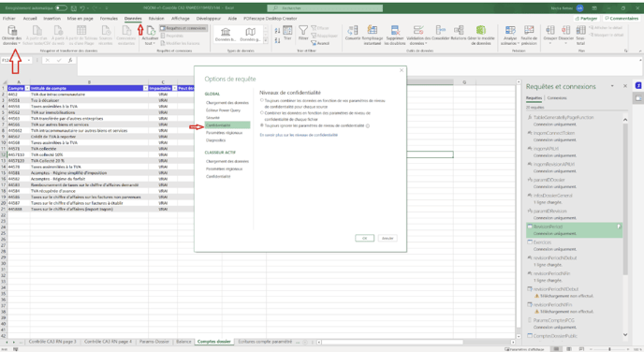
Task: Select the Filtrer funnel icon
Action: [x=303, y=30]
